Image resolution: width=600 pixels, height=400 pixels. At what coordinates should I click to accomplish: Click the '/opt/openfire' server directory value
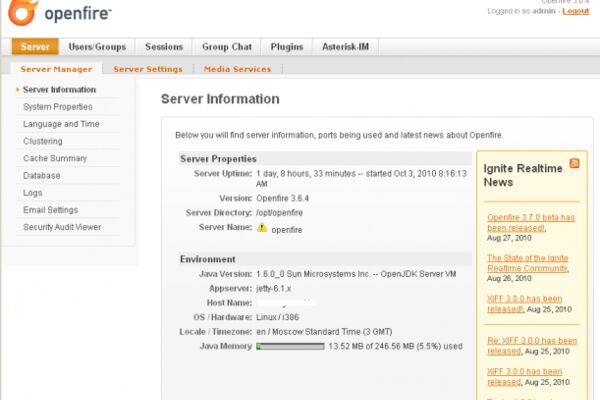[x=279, y=213]
